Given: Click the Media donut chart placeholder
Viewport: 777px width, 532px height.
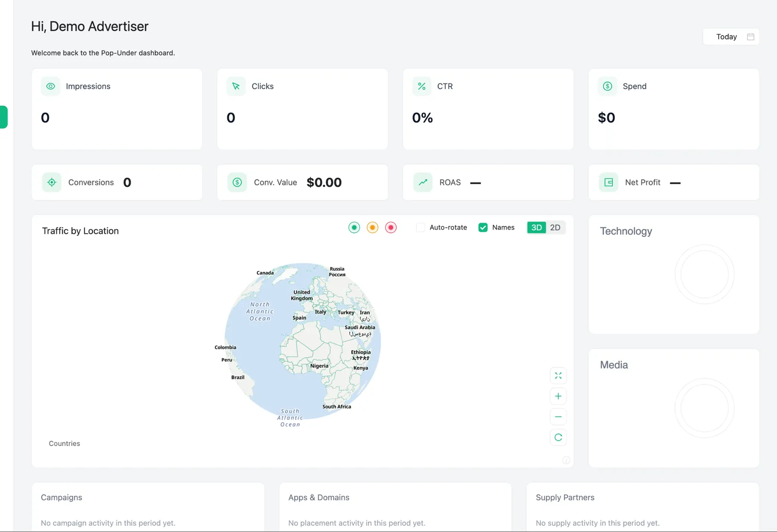Looking at the screenshot, I should point(705,408).
